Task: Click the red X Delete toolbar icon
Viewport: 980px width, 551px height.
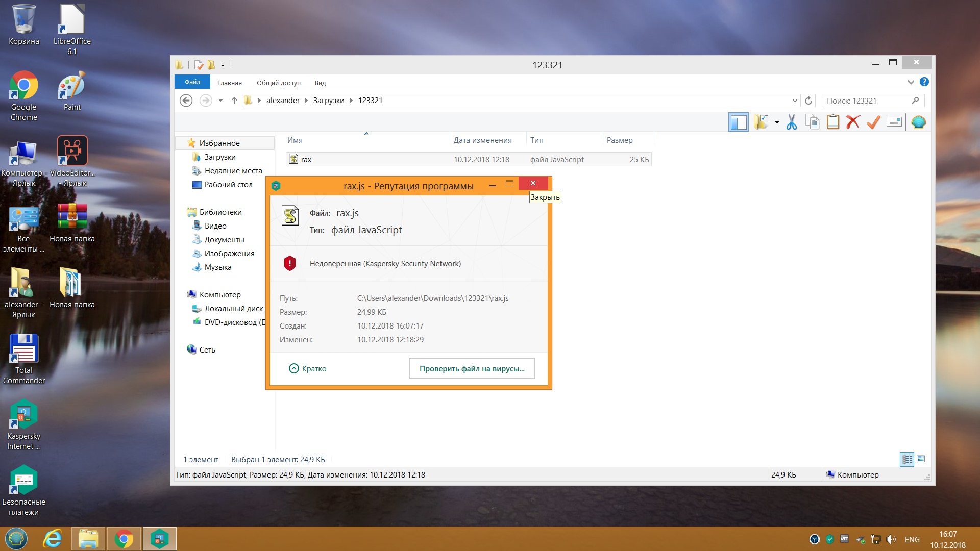Action: click(853, 122)
